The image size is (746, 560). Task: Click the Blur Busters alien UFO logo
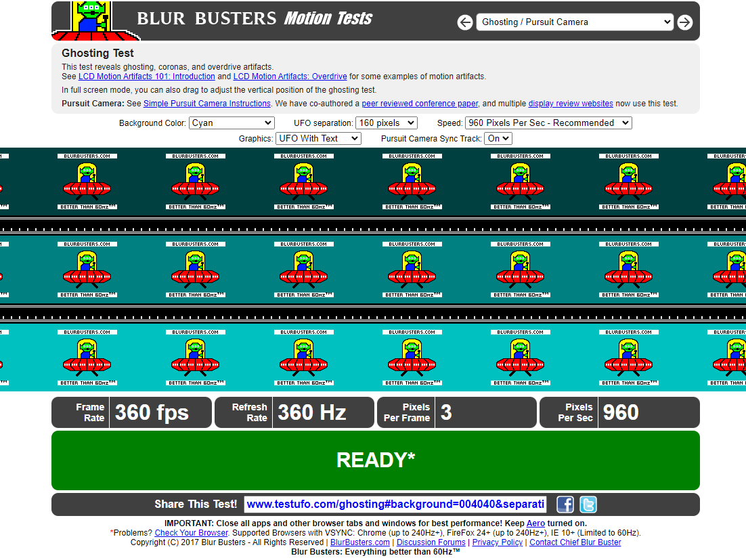pos(95,21)
